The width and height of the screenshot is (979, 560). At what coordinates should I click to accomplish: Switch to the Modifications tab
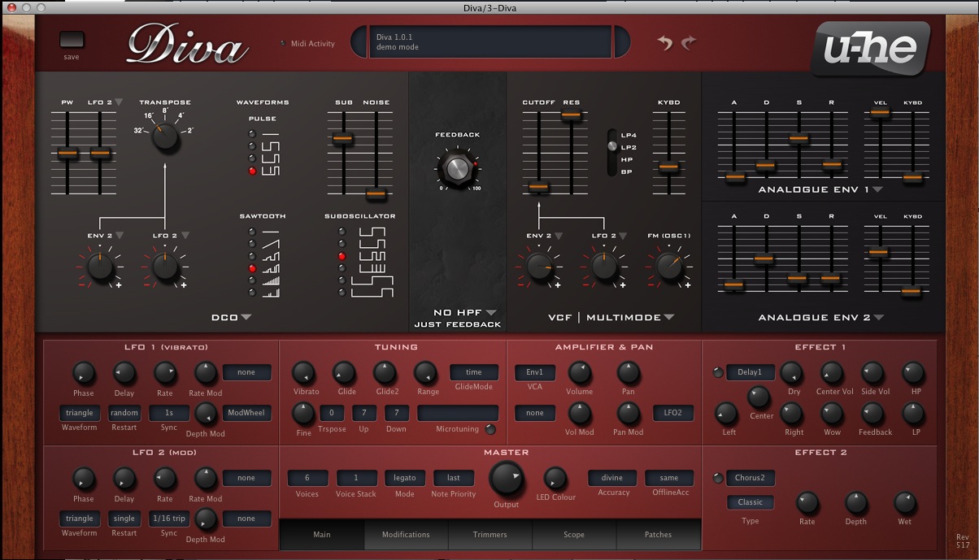[x=406, y=535]
